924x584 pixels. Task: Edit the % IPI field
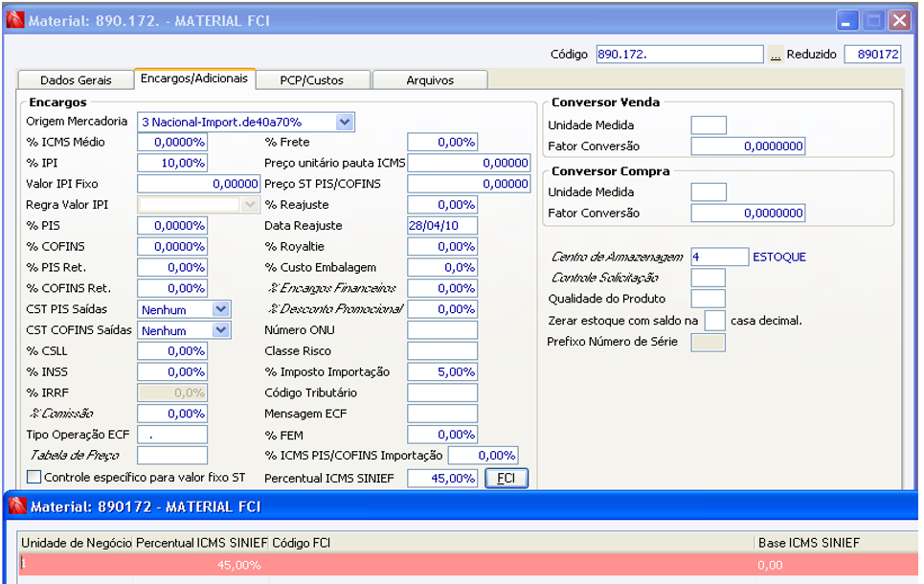(x=172, y=163)
